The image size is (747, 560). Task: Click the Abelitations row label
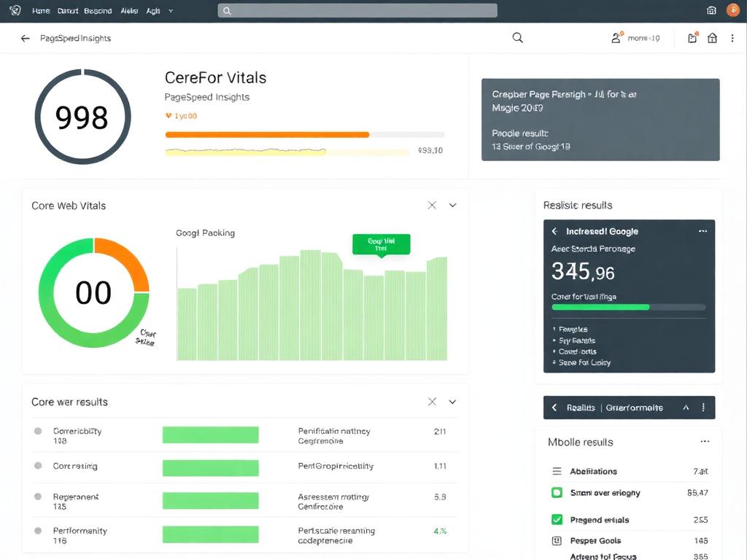pyautogui.click(x=594, y=472)
